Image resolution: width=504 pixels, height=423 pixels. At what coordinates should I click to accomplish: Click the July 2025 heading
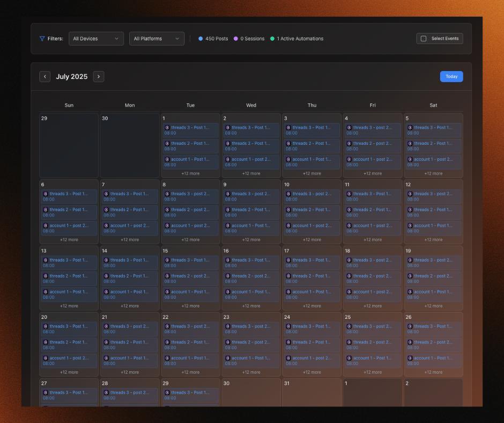(72, 77)
